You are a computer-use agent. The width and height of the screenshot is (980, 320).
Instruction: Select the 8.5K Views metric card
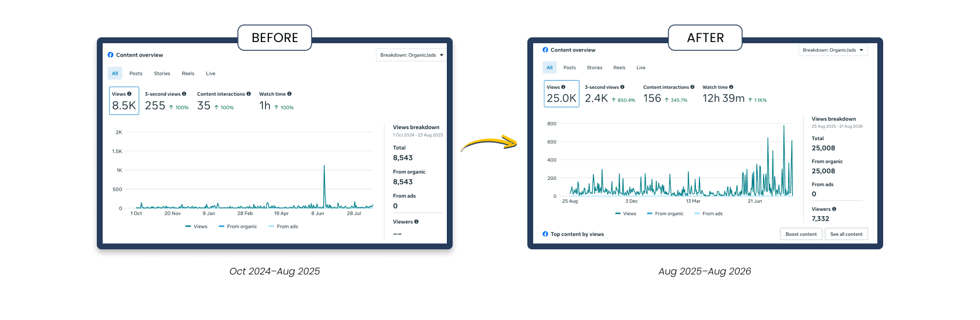[x=124, y=100]
